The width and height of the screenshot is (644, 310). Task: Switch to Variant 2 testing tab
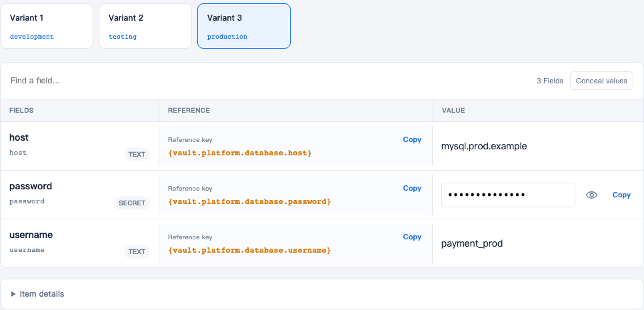tap(145, 26)
